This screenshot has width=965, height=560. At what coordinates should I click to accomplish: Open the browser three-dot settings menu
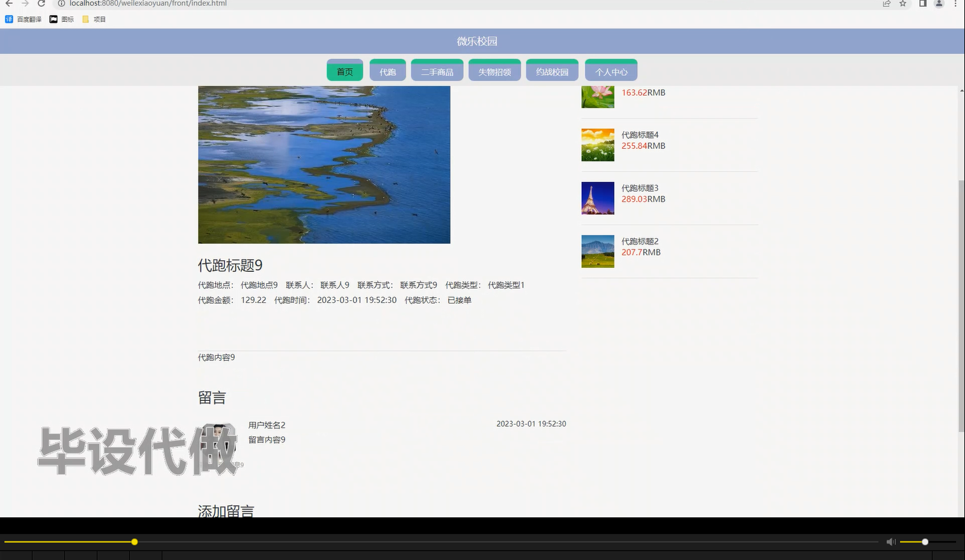[x=956, y=4]
